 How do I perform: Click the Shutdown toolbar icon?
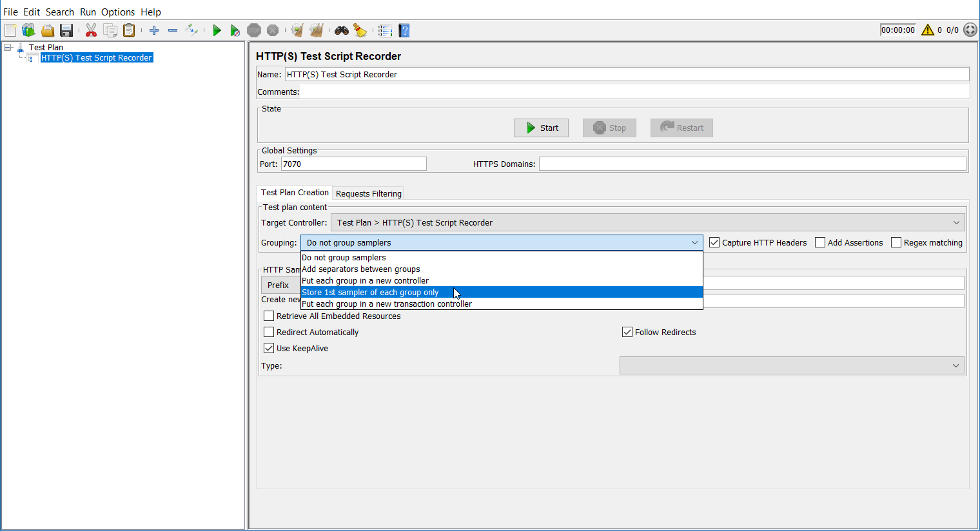click(273, 30)
